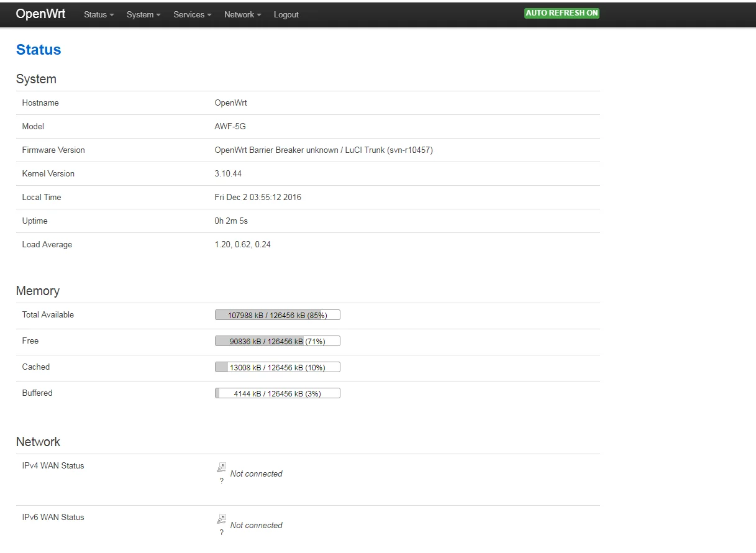Select the IPv6 WAN Status label

click(53, 517)
